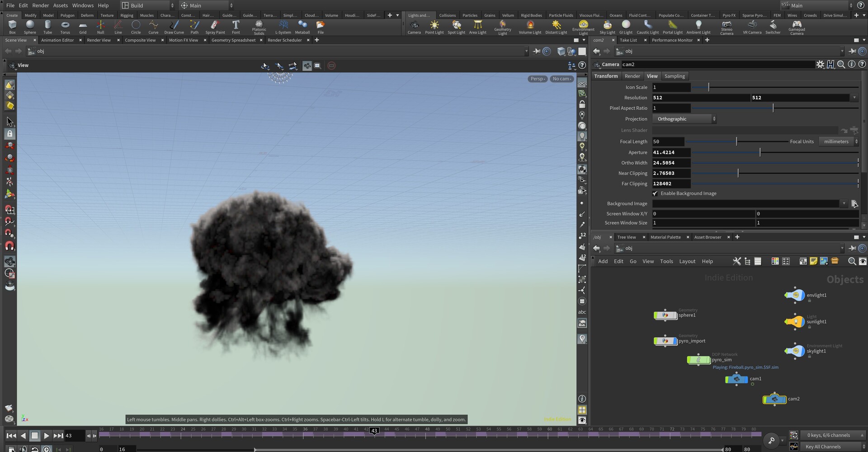Select the Camera tool from Lights and Cameras shelf
Image resolution: width=868 pixels, height=452 pixels.
pyautogui.click(x=414, y=26)
